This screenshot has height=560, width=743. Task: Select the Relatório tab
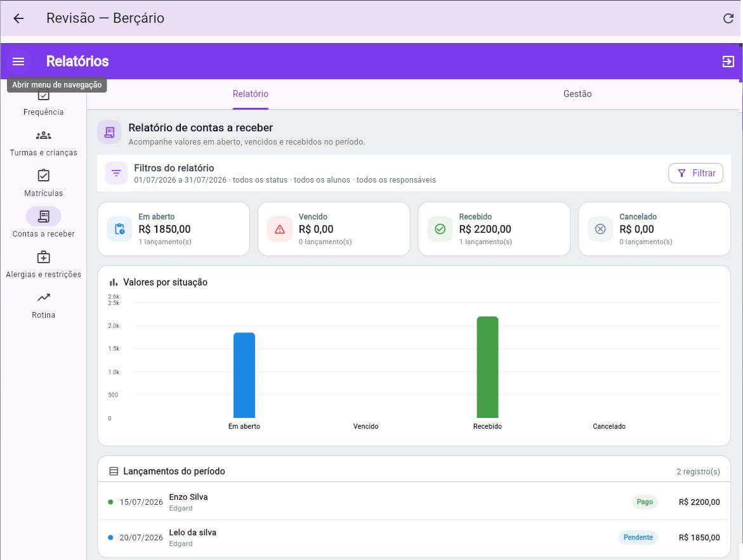[251, 94]
